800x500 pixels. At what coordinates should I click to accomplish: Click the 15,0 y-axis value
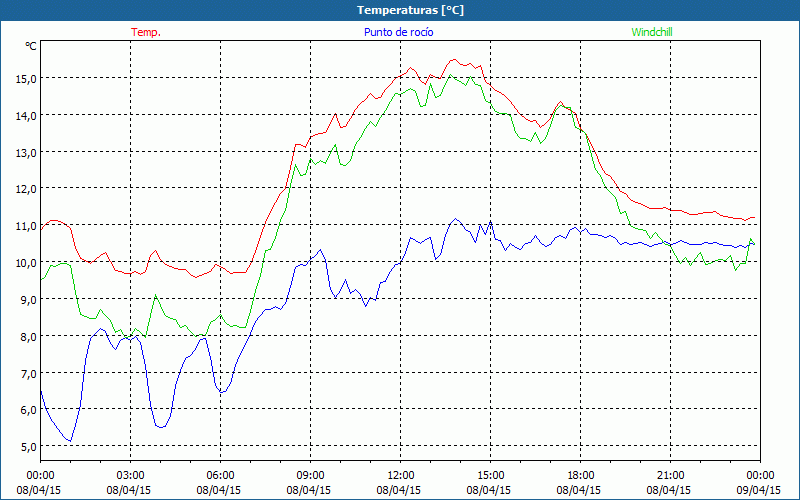pyautogui.click(x=28, y=79)
